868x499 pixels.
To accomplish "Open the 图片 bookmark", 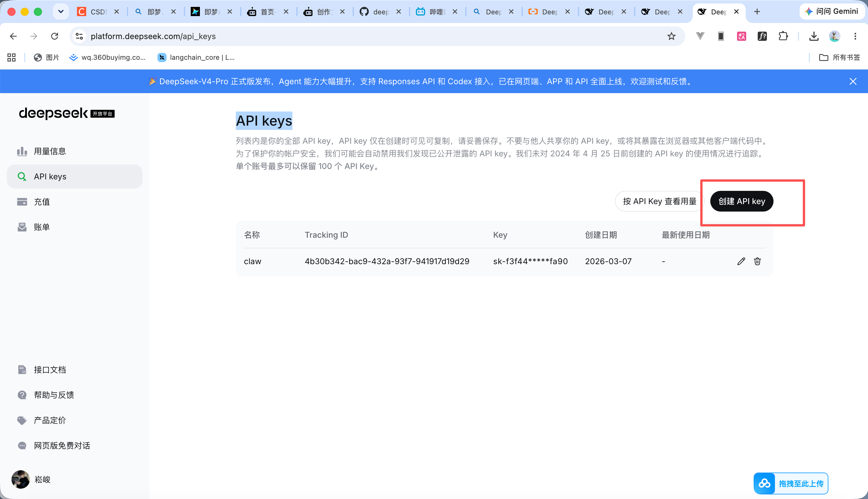I will 47,57.
